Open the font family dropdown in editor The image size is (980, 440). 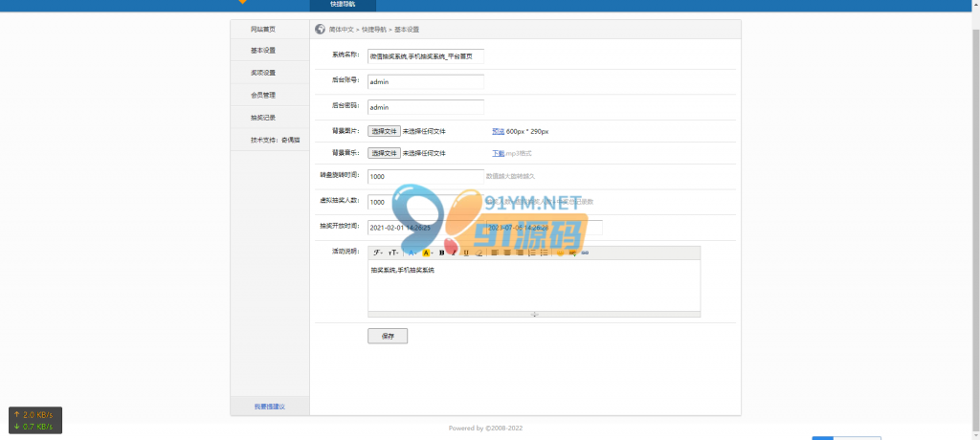click(x=377, y=253)
